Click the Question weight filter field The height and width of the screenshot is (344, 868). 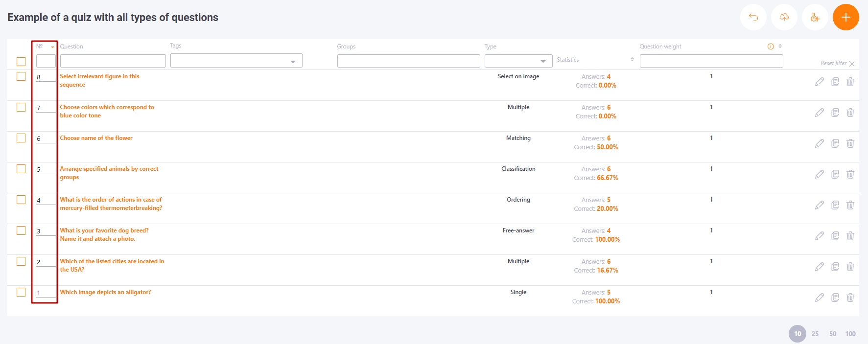(711, 61)
